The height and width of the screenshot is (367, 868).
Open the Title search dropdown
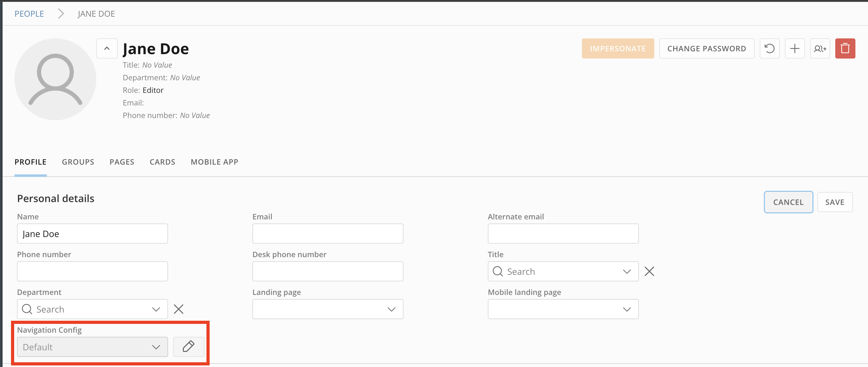tap(563, 271)
